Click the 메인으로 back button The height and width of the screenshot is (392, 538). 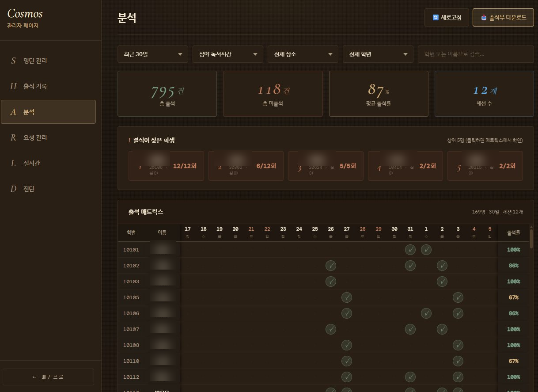coord(48,377)
